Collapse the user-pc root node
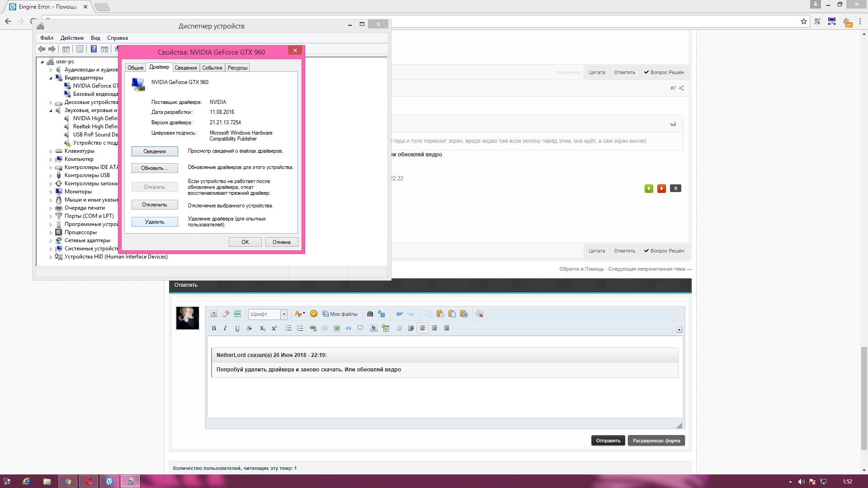Screen dimensions: 868x488 (x=42, y=62)
